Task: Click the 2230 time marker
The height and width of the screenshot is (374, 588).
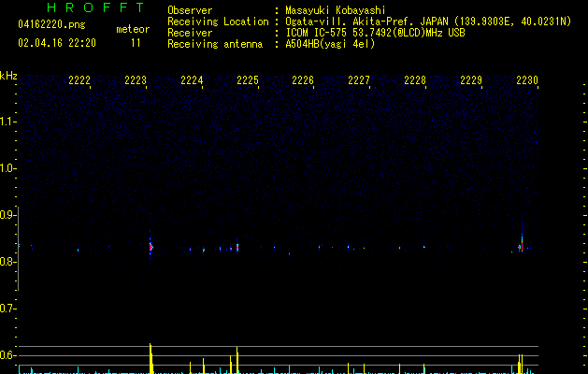Action: (x=527, y=80)
